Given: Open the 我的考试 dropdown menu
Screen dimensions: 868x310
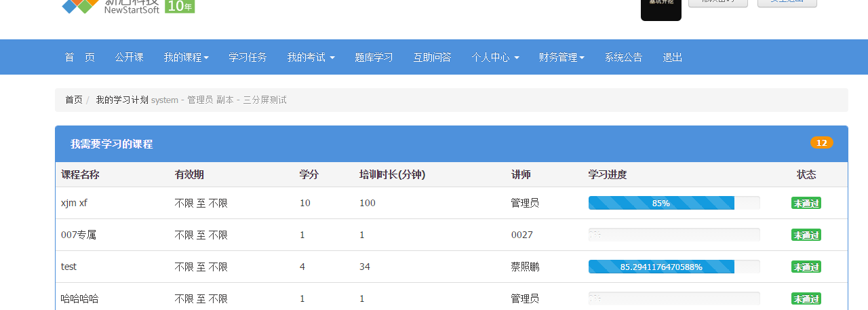Looking at the screenshot, I should point(311,58).
